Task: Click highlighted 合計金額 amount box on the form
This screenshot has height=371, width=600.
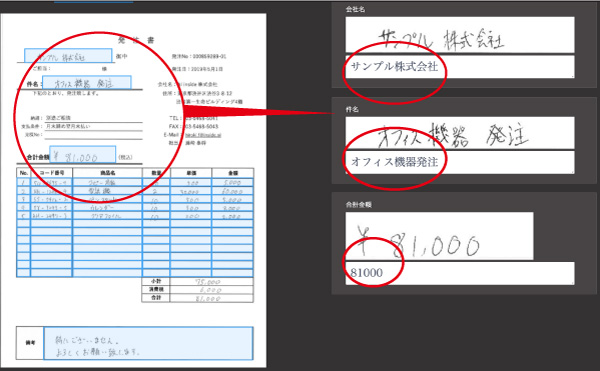Action: pyautogui.click(x=83, y=154)
